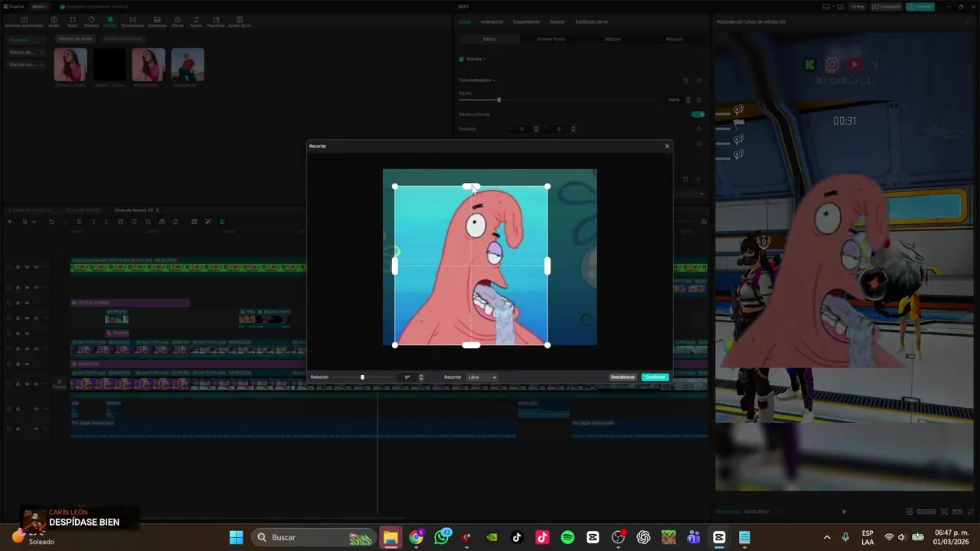
Task: Select the Eliminar fondo sub-tab
Action: point(550,39)
